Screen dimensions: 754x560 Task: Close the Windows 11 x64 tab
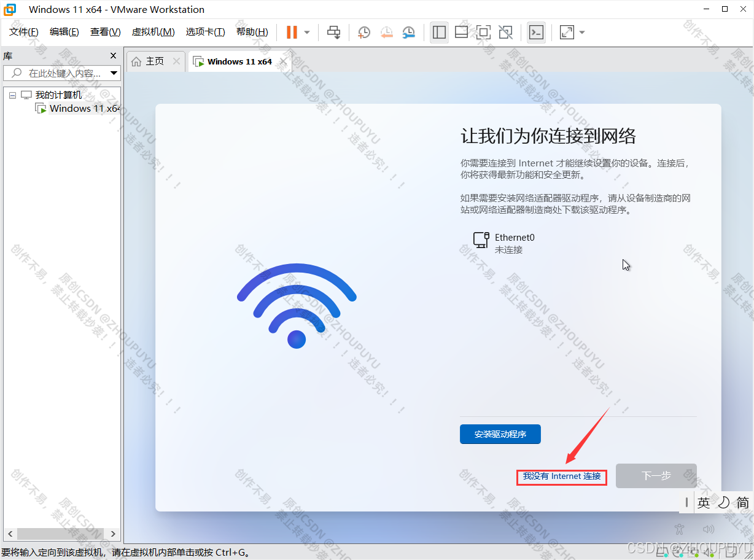283,61
